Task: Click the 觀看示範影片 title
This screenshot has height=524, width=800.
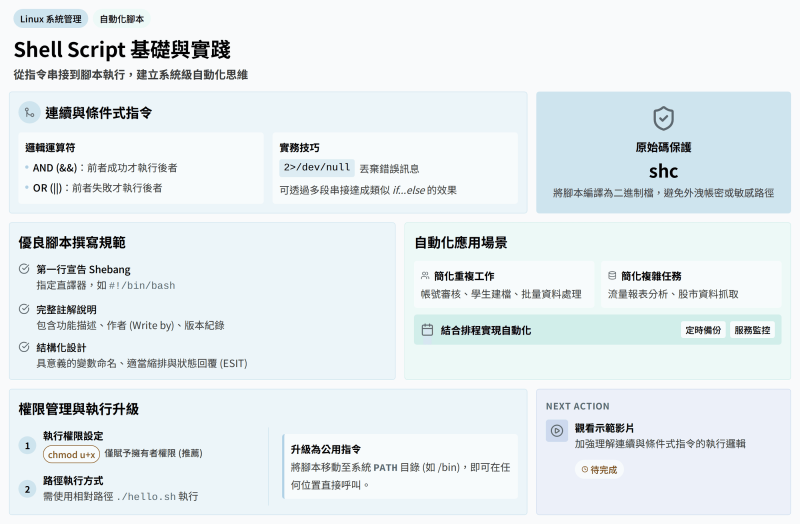Action: (x=604, y=428)
